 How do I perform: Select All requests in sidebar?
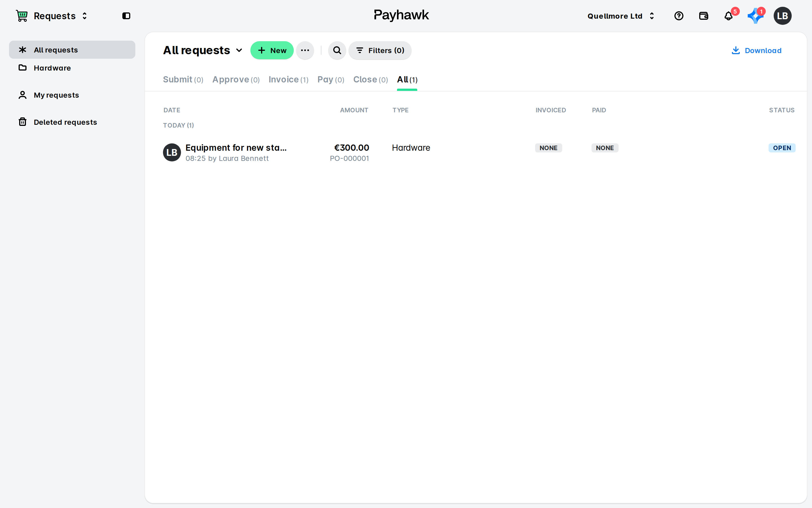click(x=72, y=50)
